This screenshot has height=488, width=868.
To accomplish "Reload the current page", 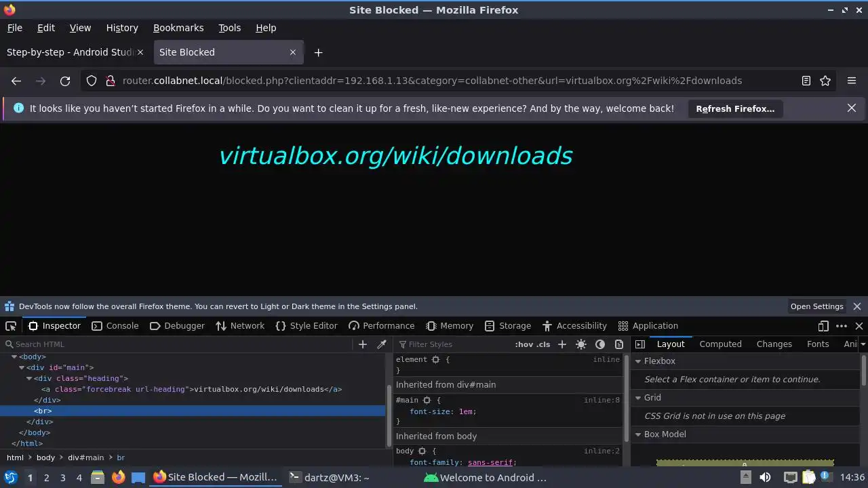I will [x=65, y=81].
